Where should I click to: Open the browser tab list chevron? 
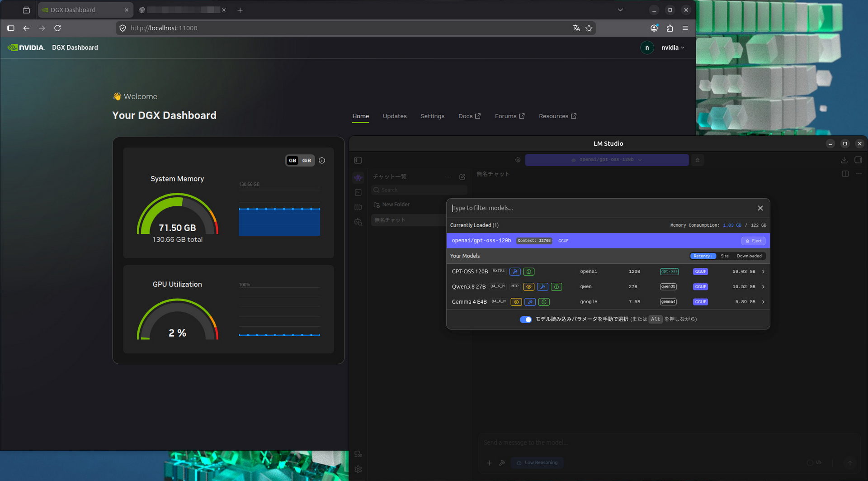[x=620, y=10]
